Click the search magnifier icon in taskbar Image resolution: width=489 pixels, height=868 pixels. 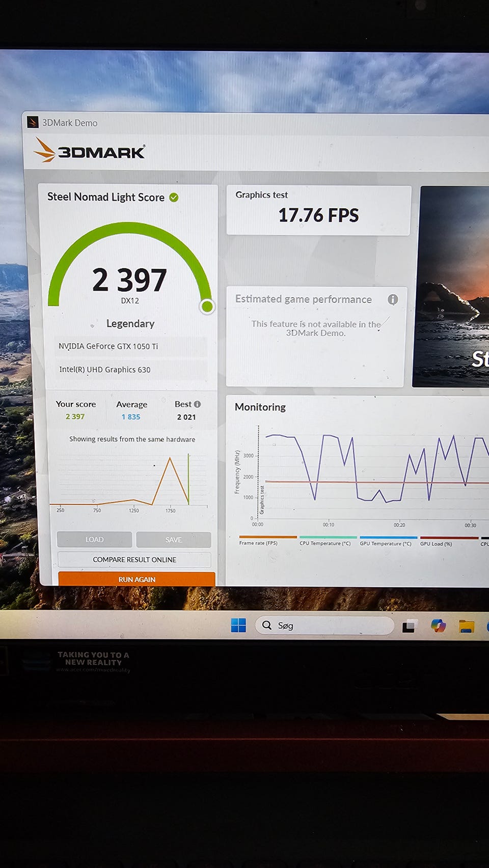point(267,625)
